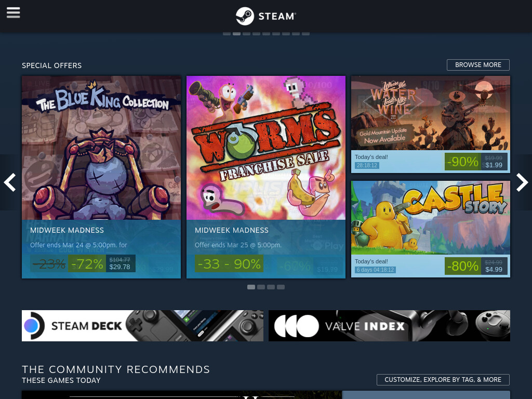Open Where the Water Tastes Like Wine deal
This screenshot has height=399, width=532.
point(431,125)
